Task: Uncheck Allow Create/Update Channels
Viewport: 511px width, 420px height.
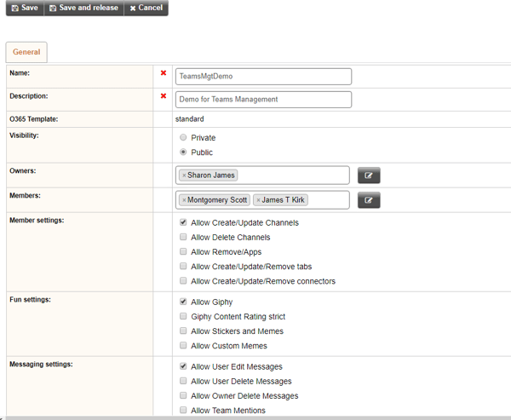Action: tap(183, 222)
